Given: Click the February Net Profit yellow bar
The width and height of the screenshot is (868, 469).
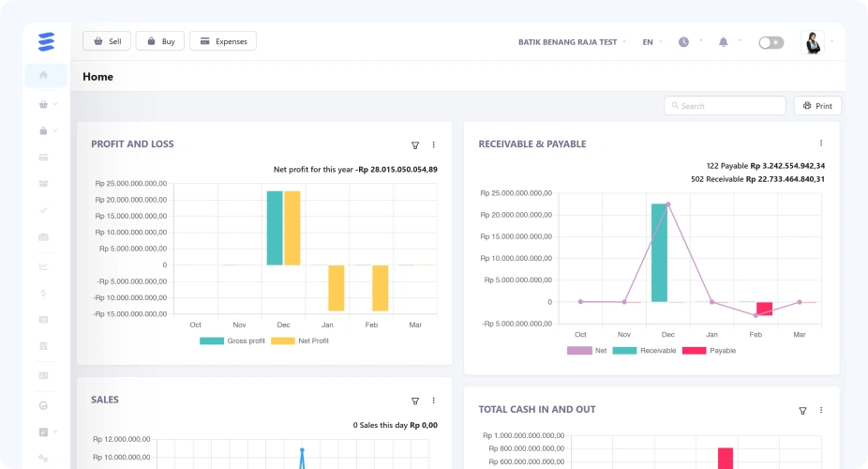Looking at the screenshot, I should coord(381,288).
